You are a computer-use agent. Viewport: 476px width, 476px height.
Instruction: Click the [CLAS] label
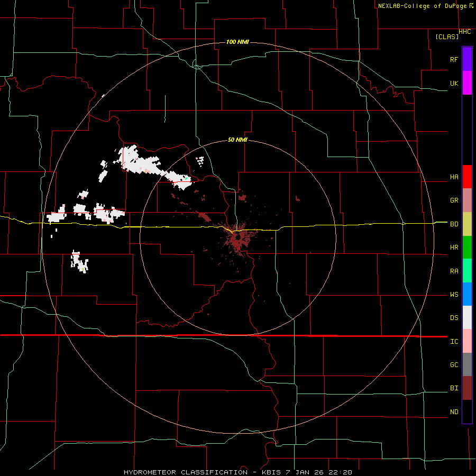tap(447, 36)
